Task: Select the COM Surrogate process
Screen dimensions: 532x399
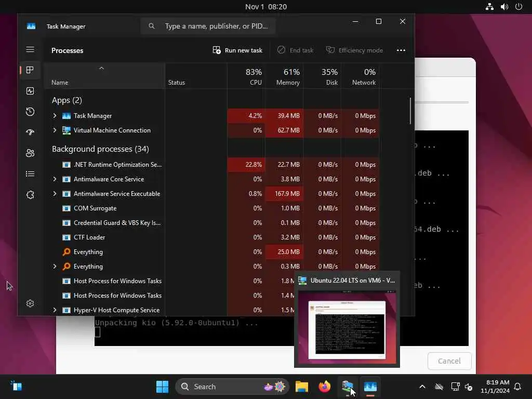Action: point(212,208)
